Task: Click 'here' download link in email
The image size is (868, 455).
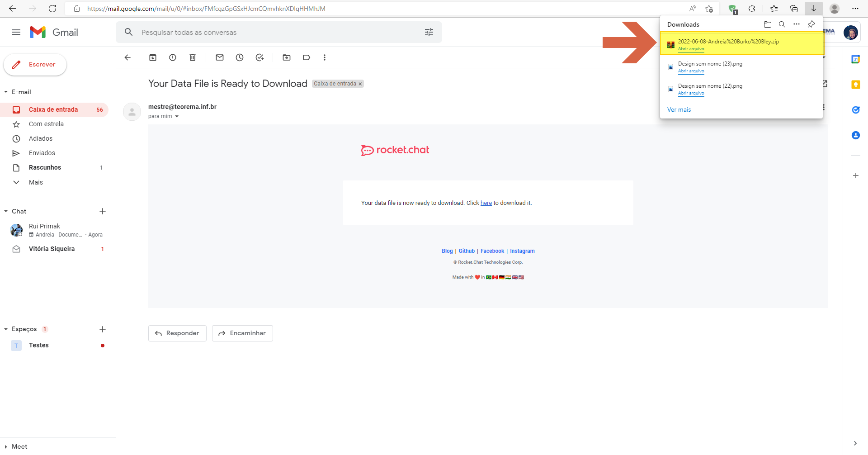Action: (486, 203)
